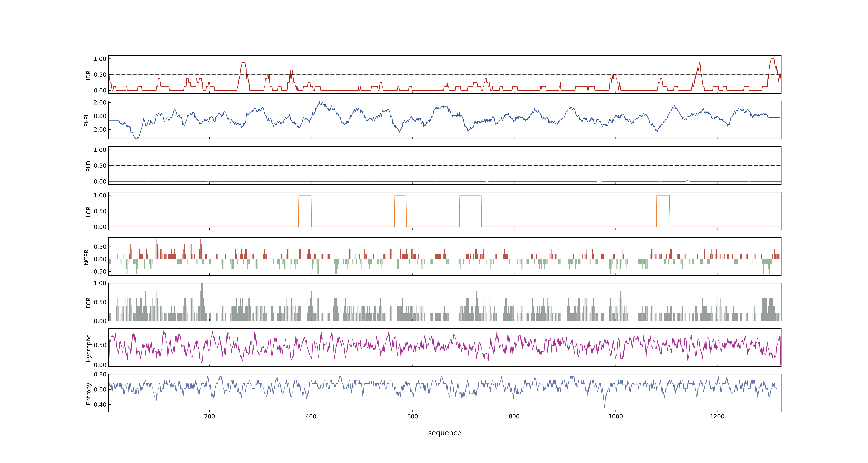Viewport: 868px width, 463px height.
Task: Click the IDR y-axis label
Action: tap(88, 75)
